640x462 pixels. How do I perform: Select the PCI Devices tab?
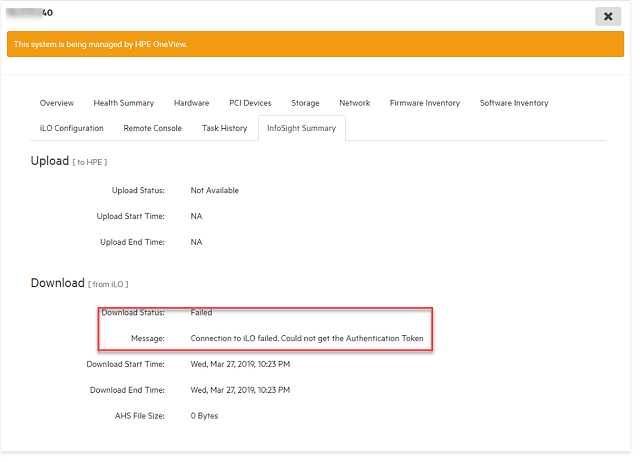pyautogui.click(x=250, y=103)
